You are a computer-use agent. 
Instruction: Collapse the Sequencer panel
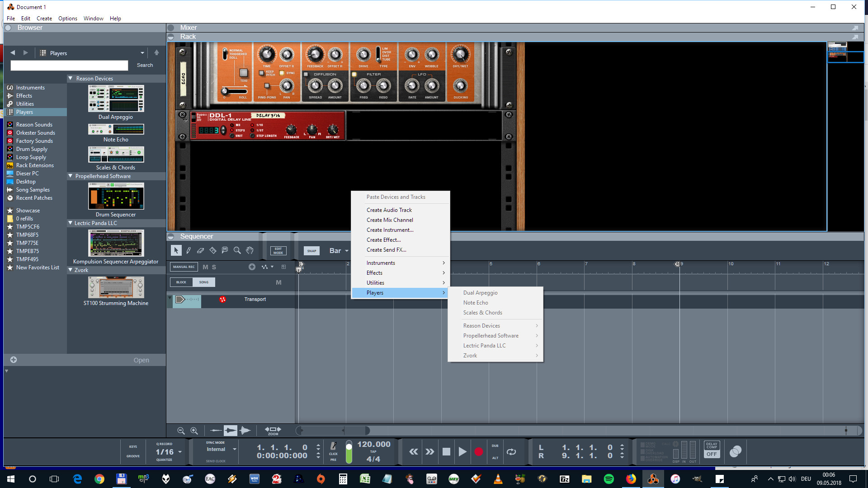click(x=171, y=236)
